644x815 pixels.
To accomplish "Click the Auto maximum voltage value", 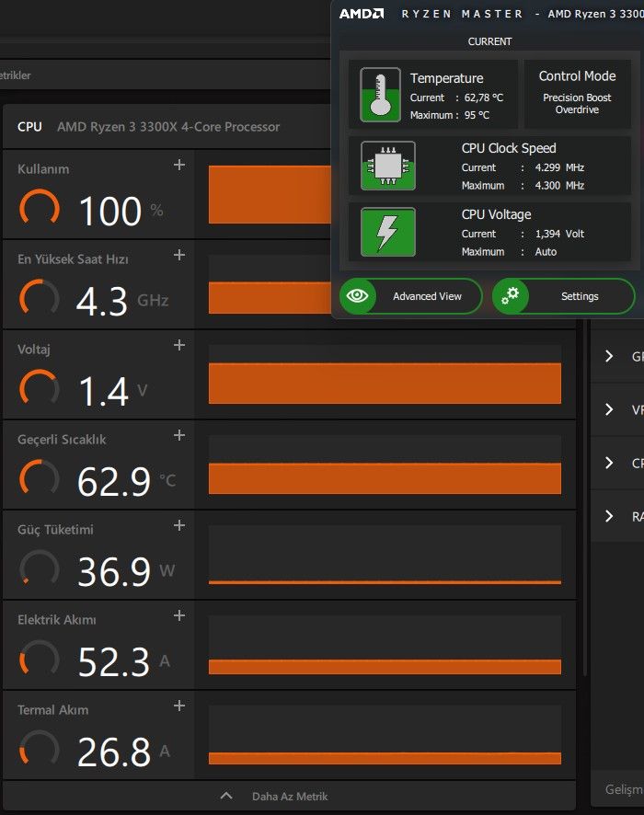I will click(x=546, y=252).
